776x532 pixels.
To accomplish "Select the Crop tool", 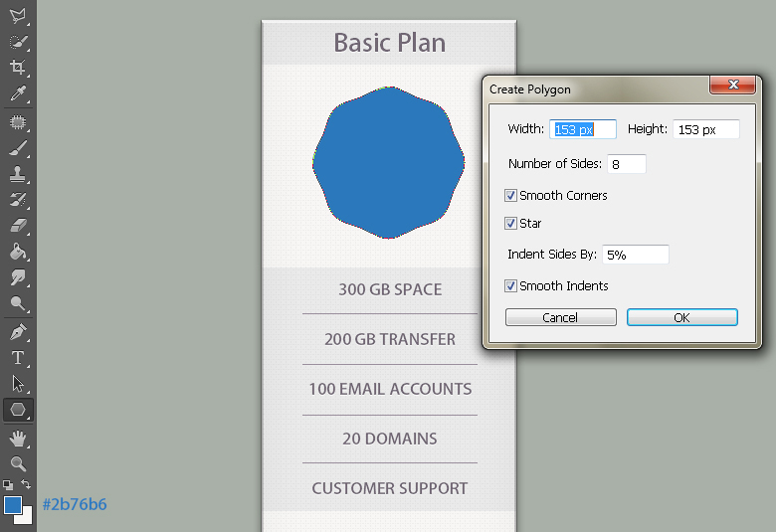I will click(18, 68).
